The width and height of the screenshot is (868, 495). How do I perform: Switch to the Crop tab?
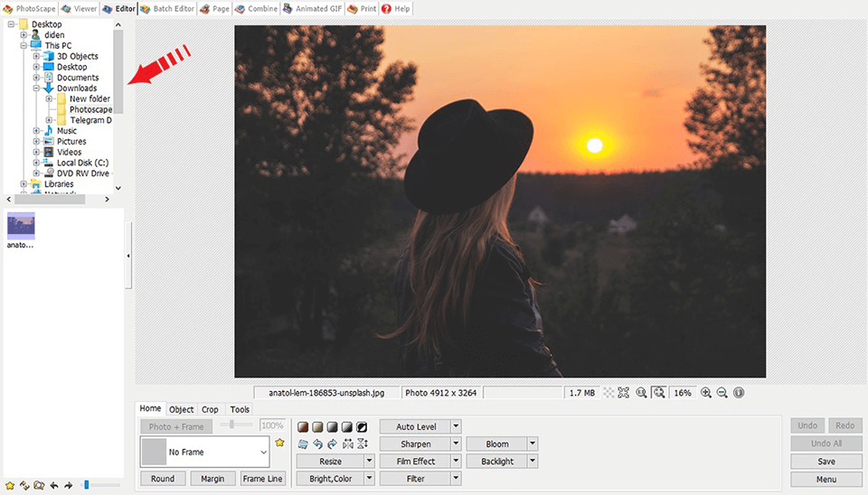(x=210, y=409)
